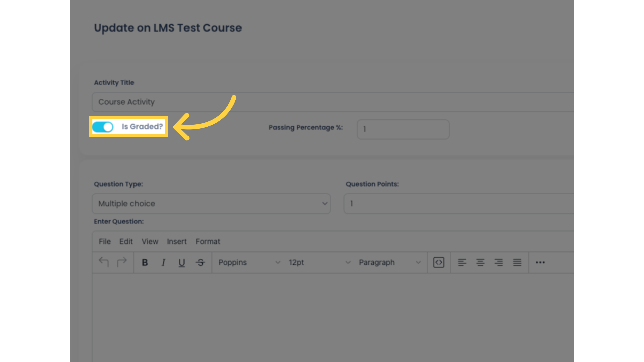Image resolution: width=644 pixels, height=362 pixels.
Task: Click the source code view icon
Action: (439, 262)
